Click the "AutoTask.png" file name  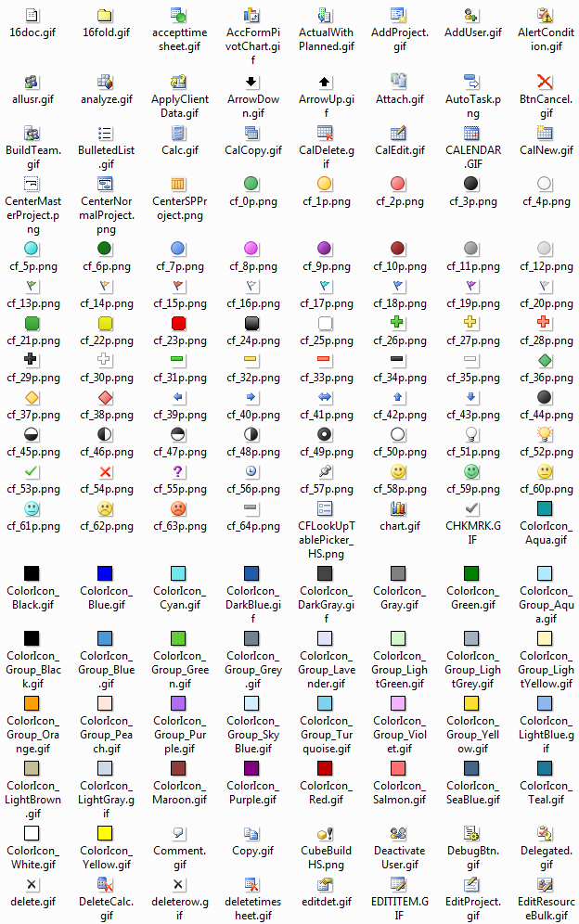[x=473, y=106]
